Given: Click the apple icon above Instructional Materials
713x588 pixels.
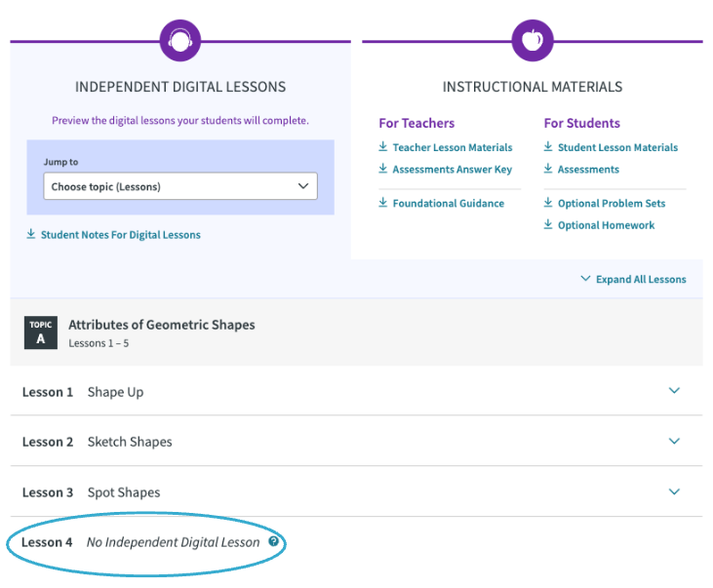Looking at the screenshot, I should coord(533,41).
